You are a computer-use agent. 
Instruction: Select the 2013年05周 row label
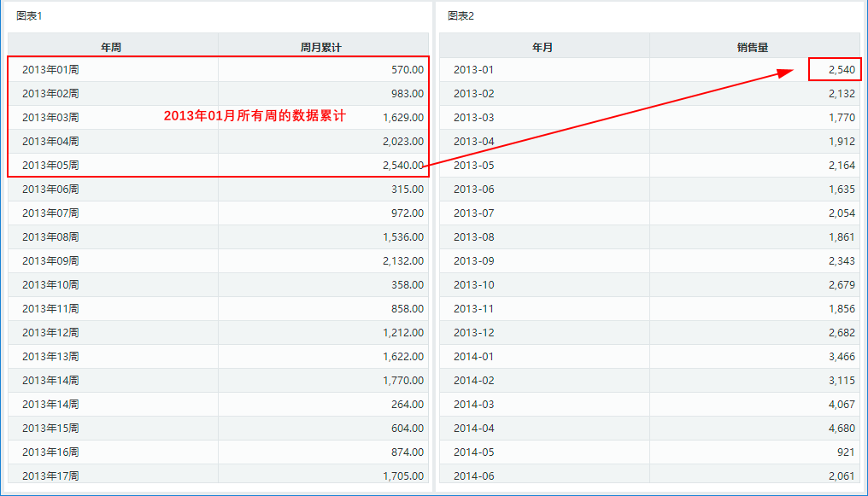[x=50, y=165]
